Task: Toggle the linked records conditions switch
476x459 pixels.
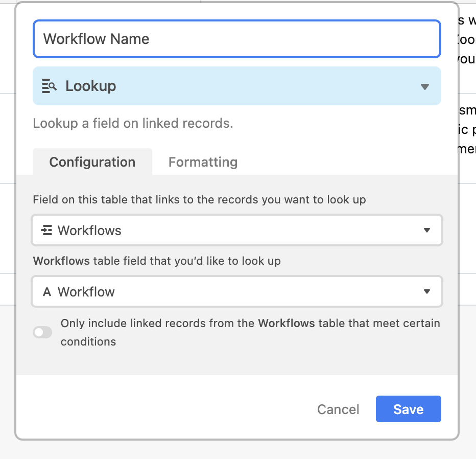Action: pos(42,333)
